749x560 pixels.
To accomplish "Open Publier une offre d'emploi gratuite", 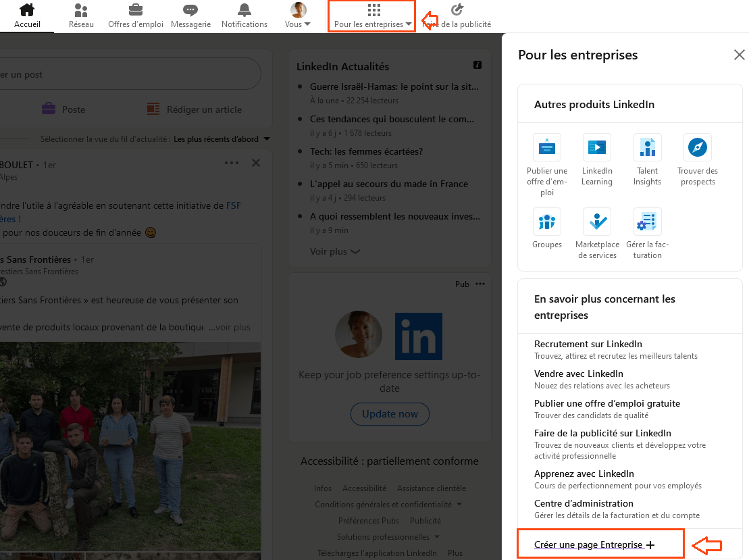I will coord(607,403).
